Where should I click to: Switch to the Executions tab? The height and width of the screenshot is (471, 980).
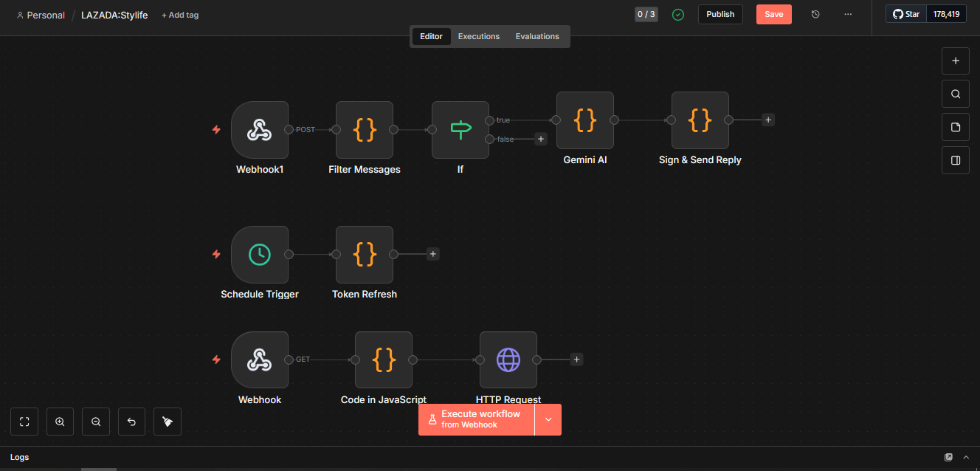tap(479, 36)
